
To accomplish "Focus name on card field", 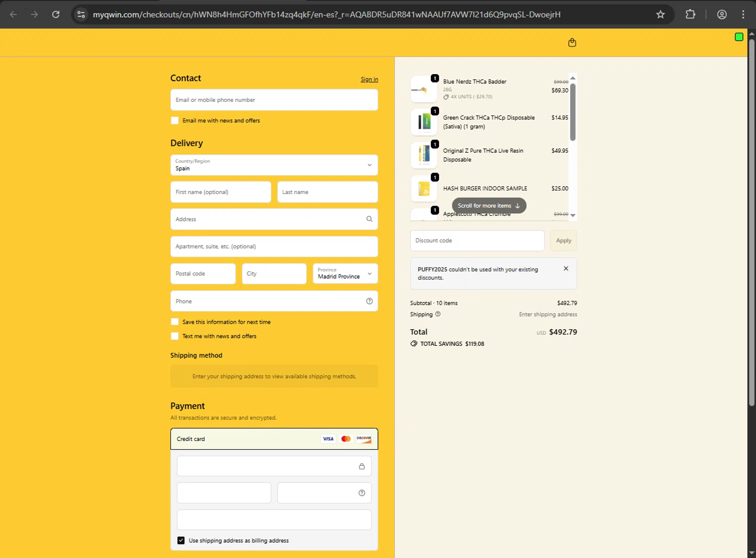I will (274, 520).
